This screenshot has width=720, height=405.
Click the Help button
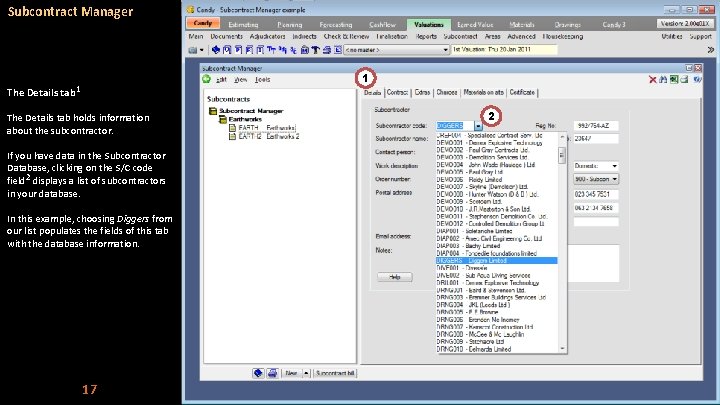(394, 277)
